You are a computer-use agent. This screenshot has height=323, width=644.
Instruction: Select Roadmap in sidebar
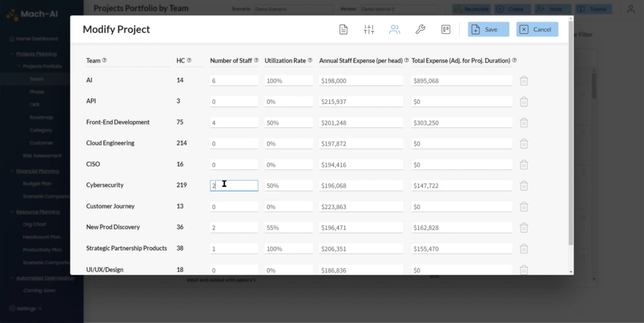click(41, 117)
